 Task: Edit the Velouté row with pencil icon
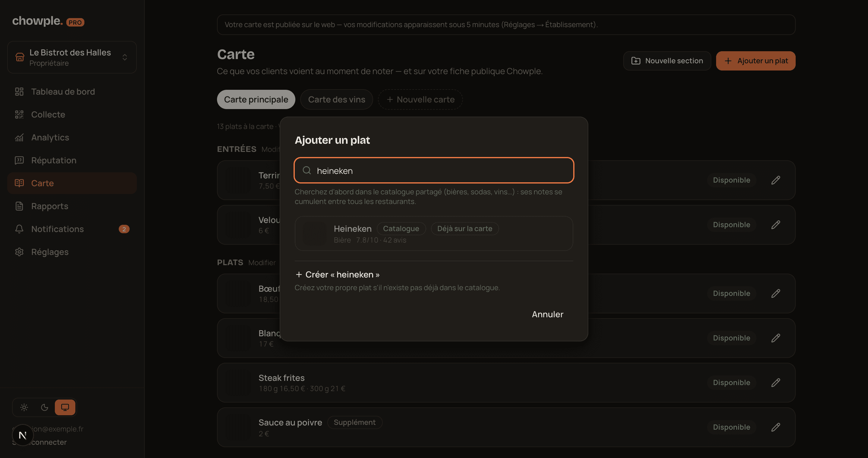776,225
